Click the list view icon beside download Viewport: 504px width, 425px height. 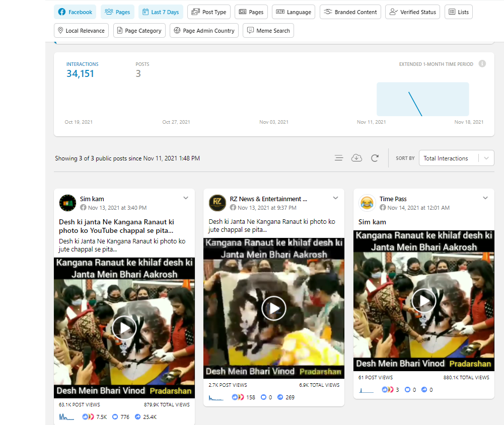339,158
